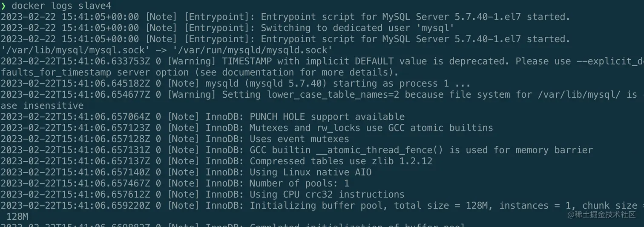Click the green shell prompt arrow
The image size is (644, 227).
click(x=3, y=6)
